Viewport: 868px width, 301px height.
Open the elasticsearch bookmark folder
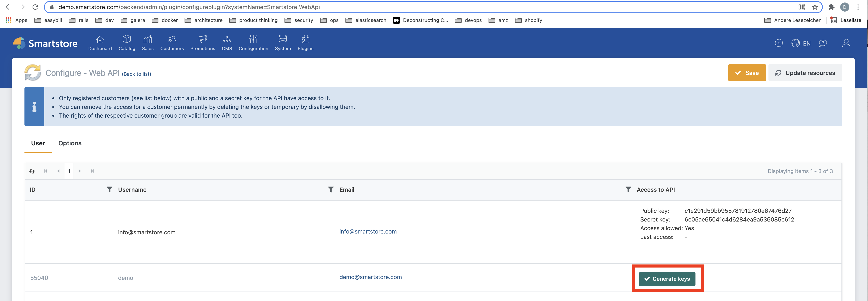click(x=366, y=20)
